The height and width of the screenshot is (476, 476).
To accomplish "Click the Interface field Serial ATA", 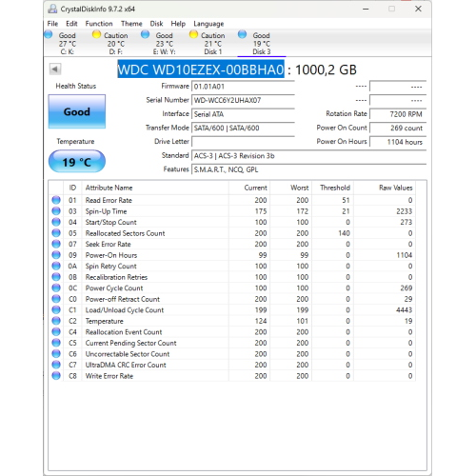I will (x=243, y=114).
